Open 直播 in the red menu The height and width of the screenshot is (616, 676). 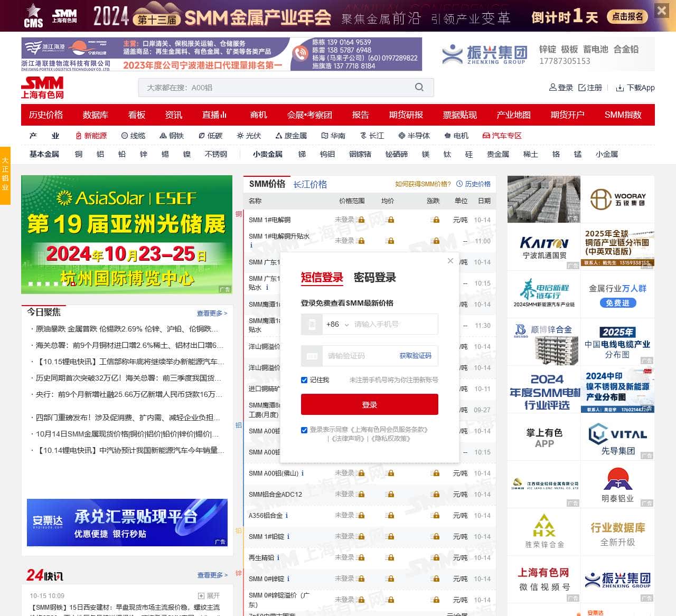214,115
